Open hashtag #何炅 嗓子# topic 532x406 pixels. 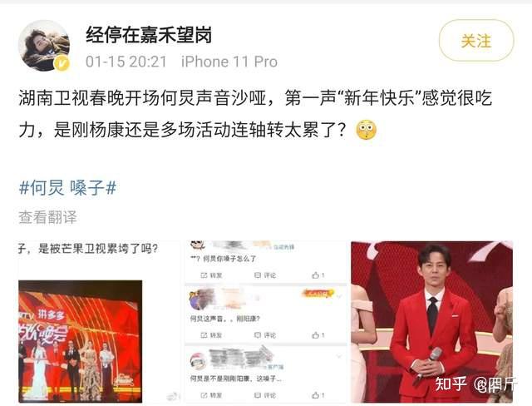pos(68,188)
